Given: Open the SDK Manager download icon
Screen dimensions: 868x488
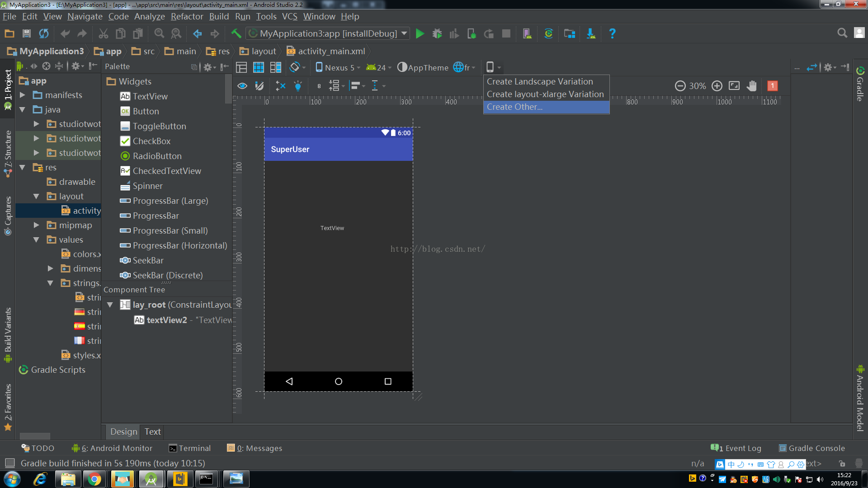Looking at the screenshot, I should point(590,33).
